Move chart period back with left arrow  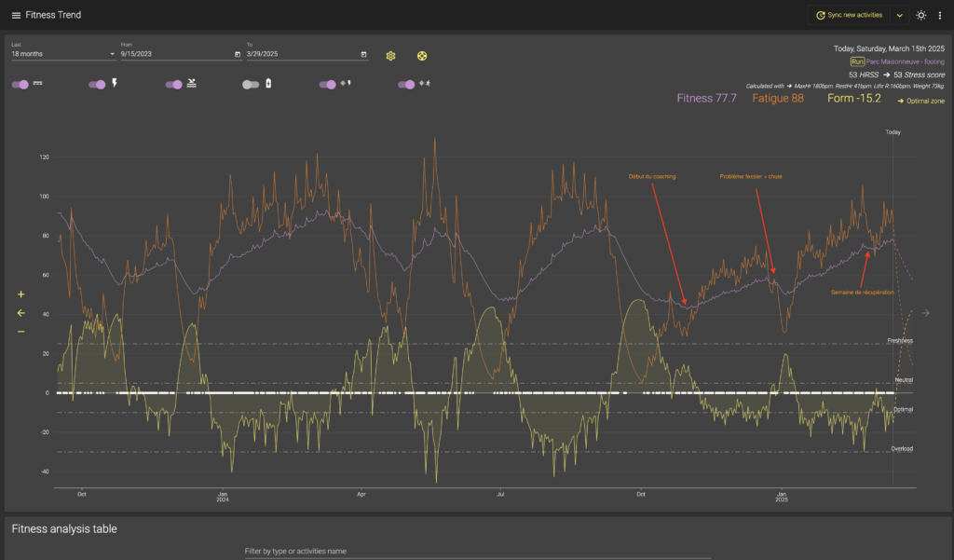(x=20, y=313)
